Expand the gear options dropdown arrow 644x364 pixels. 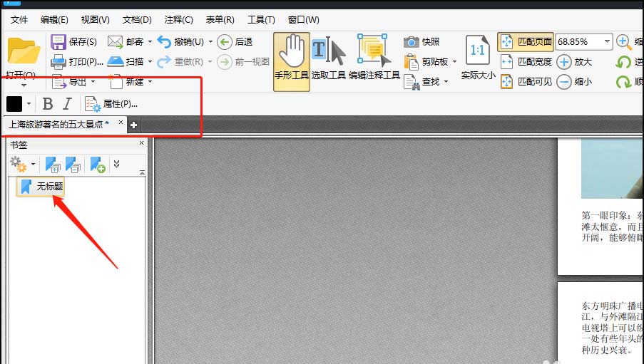(34, 164)
